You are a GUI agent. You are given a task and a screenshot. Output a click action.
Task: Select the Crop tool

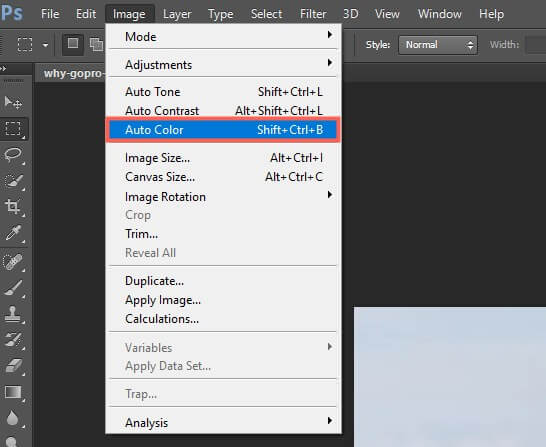13,206
